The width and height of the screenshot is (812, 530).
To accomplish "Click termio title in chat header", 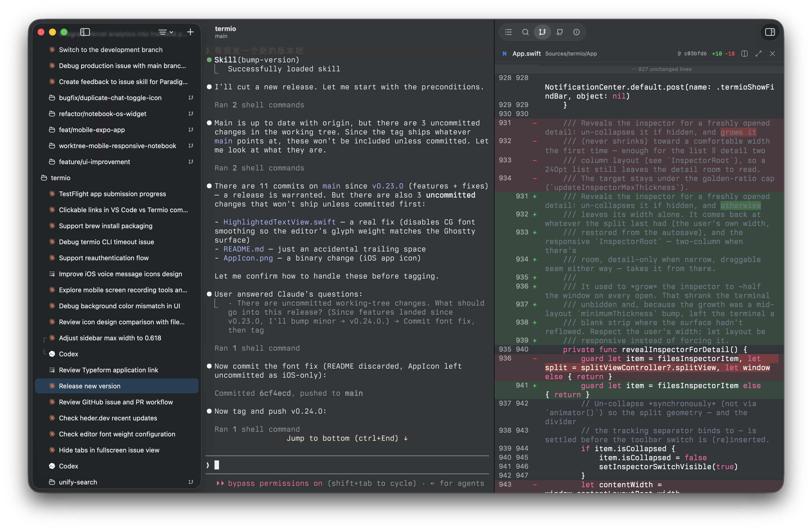I will [225, 29].
